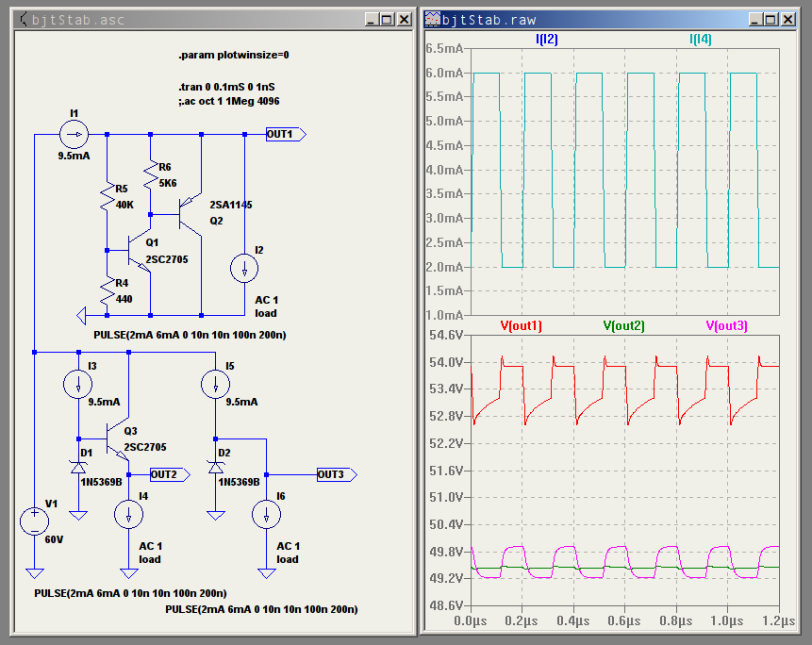This screenshot has height=645, width=812.
Task: Click the 1.2µs label on time axis
Action: click(778, 620)
